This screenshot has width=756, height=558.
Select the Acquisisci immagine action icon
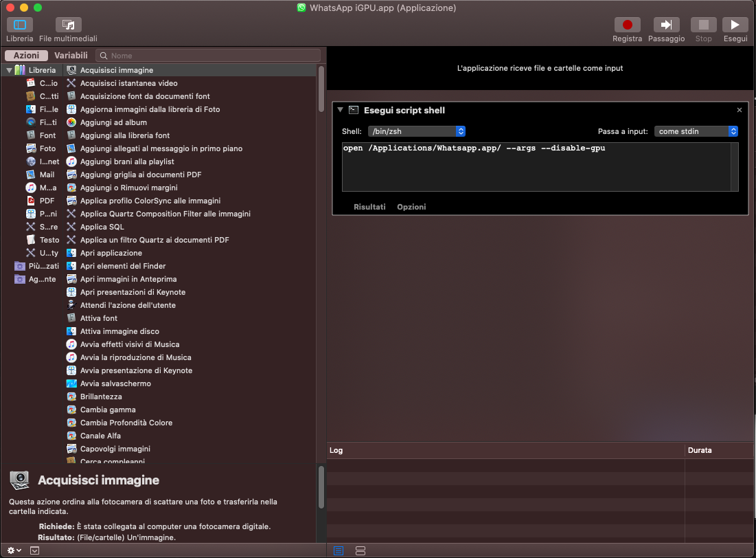pos(71,70)
